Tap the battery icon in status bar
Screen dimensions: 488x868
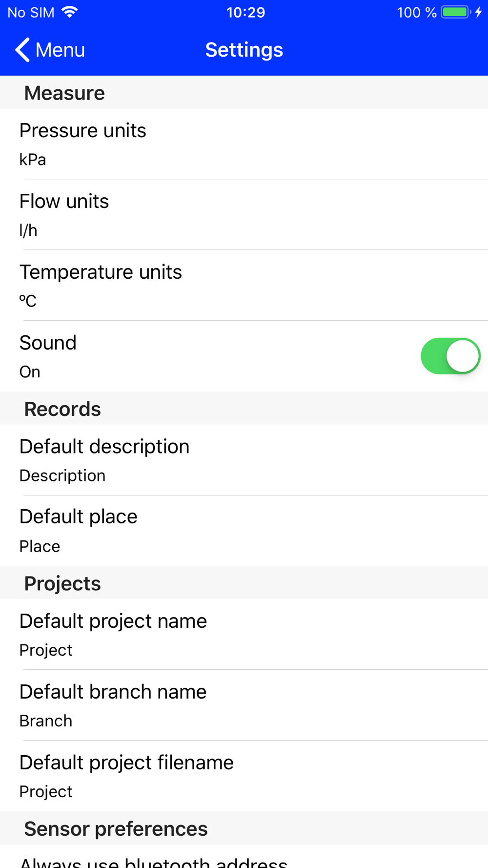[455, 12]
